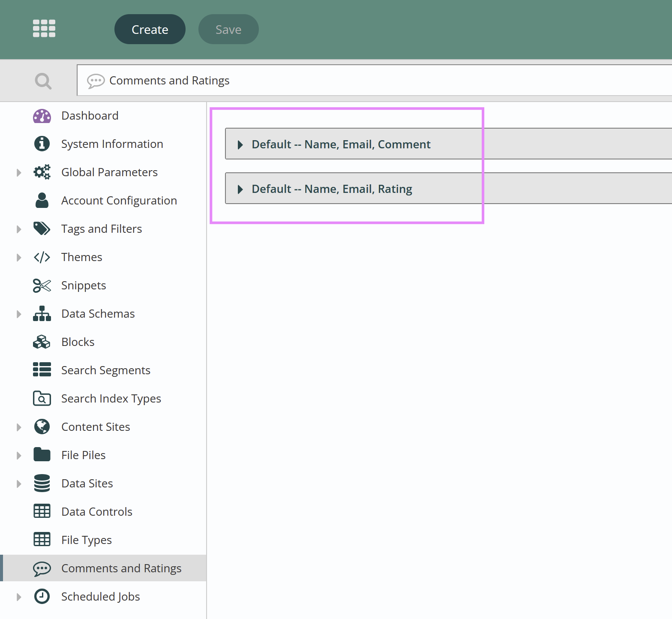Expand the Data Sites tree node
This screenshot has height=619, width=672.
(x=19, y=484)
